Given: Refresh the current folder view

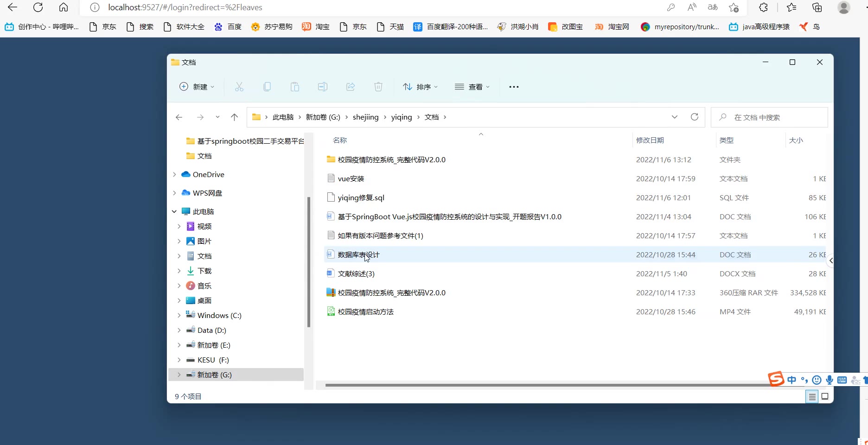Looking at the screenshot, I should point(694,117).
